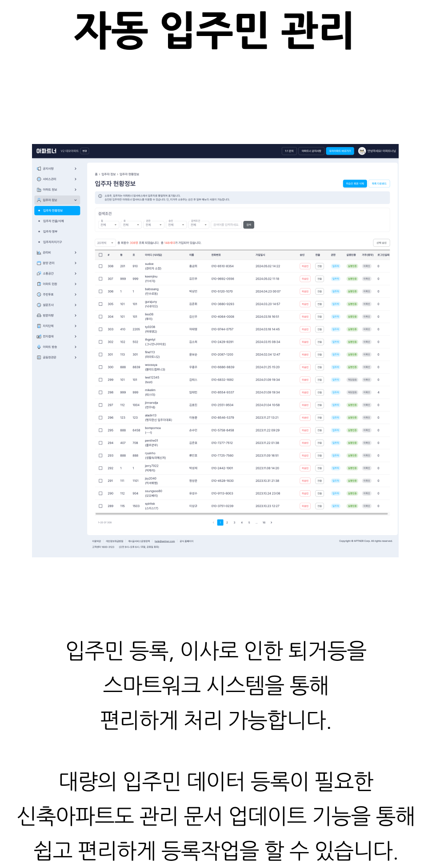Check the row 300 woossya checkbox
This screenshot has height=868, width=432.
[100, 367]
